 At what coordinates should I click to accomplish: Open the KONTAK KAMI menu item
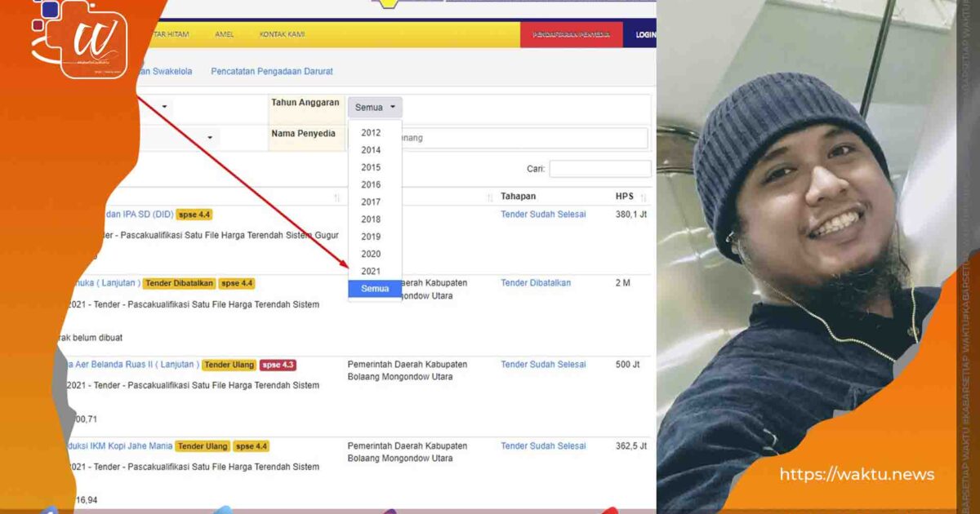pyautogui.click(x=282, y=34)
